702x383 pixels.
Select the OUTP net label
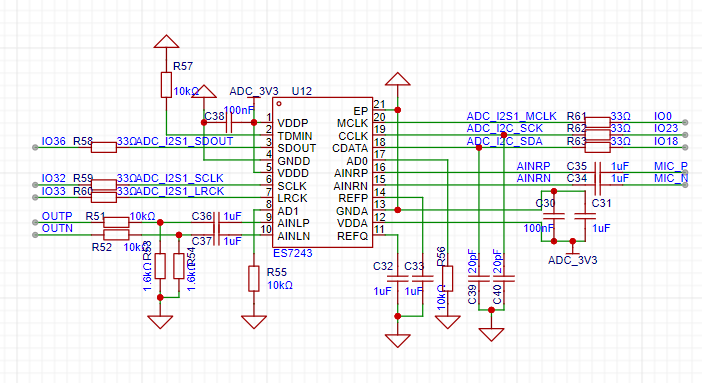click(57, 216)
